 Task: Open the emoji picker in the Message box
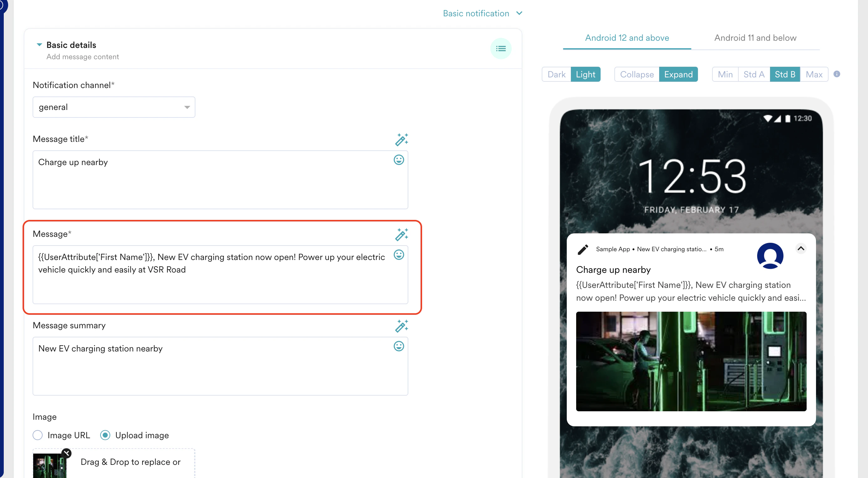click(399, 256)
